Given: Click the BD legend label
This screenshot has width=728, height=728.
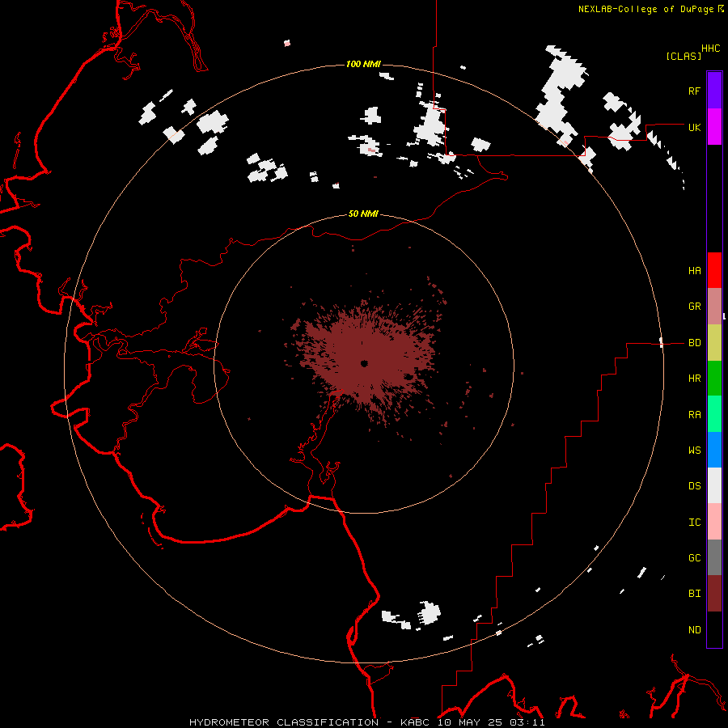Looking at the screenshot, I should (x=694, y=343).
